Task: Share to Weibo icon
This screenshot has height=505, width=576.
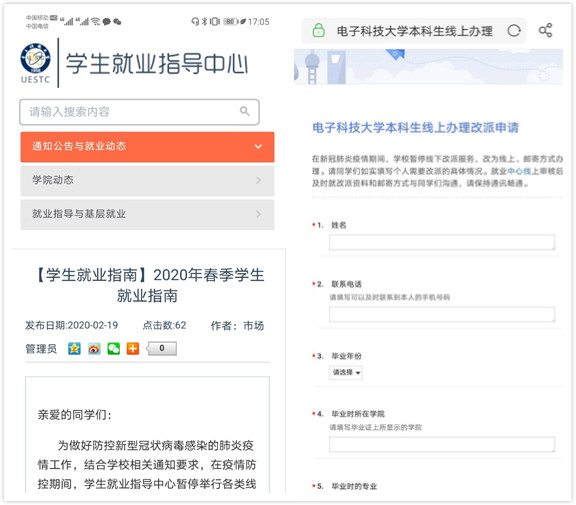Action: pos(94,348)
